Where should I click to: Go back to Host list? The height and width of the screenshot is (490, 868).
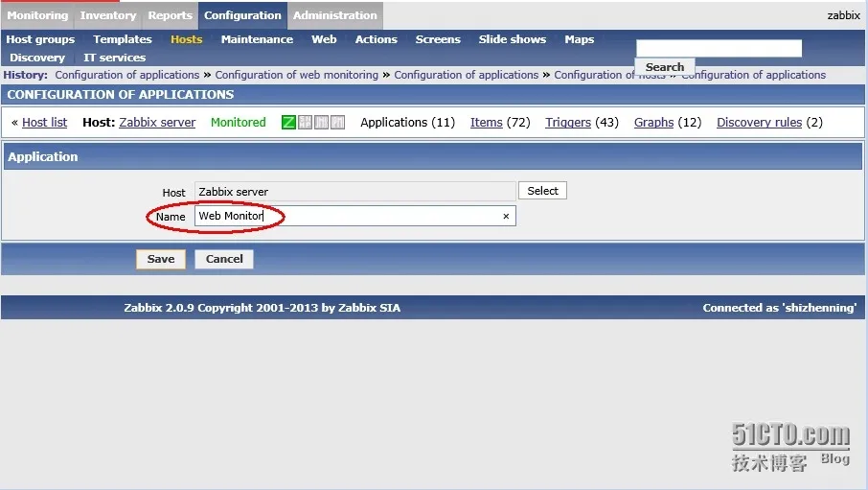[x=44, y=123]
